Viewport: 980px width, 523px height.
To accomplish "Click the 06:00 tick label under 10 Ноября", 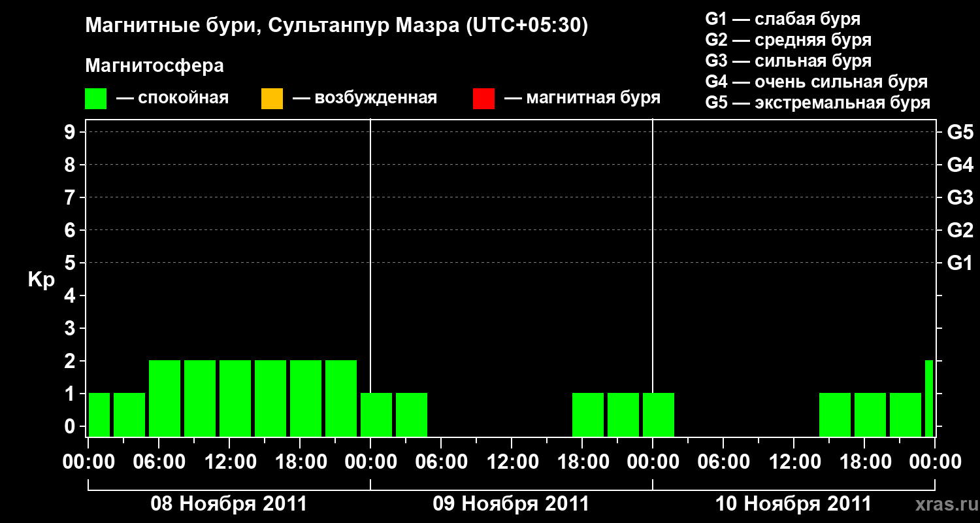I will coord(723,462).
